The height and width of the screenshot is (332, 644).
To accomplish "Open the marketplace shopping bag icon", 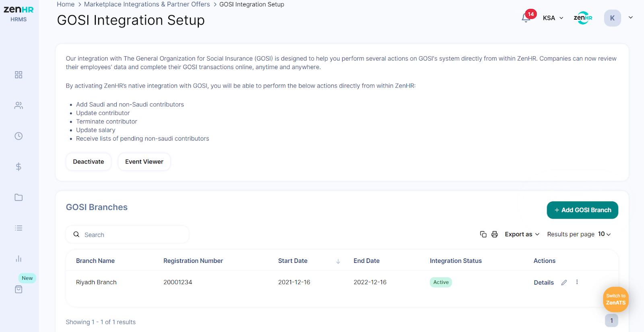I will coord(19,289).
